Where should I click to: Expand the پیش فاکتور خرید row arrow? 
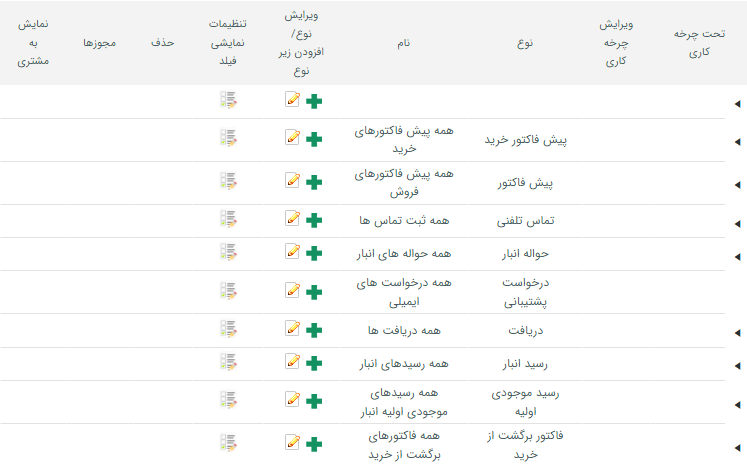(x=737, y=141)
